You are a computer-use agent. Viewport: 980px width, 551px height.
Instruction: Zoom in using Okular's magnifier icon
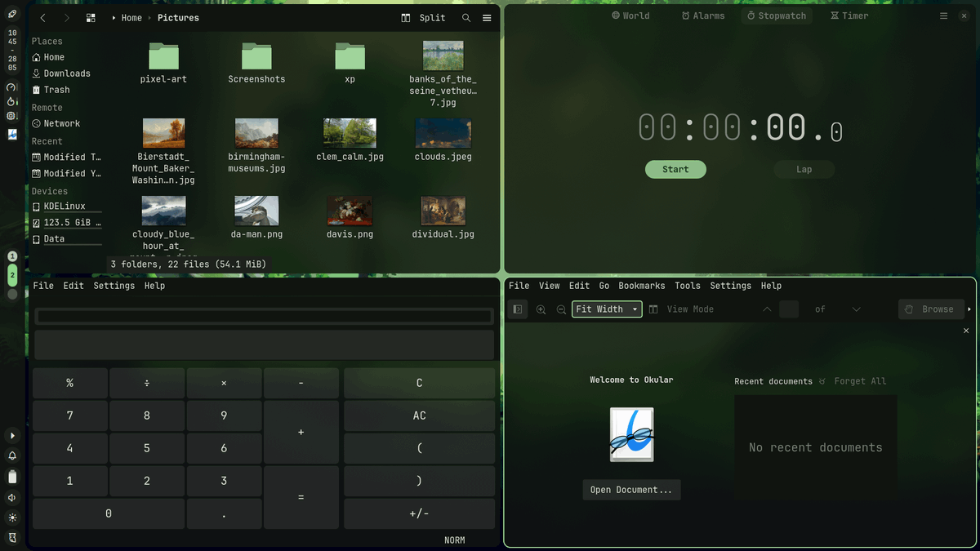(541, 309)
